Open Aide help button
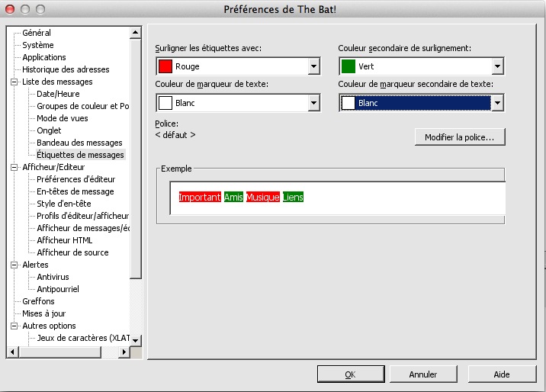Image resolution: width=546 pixels, height=392 pixels. 501,374
